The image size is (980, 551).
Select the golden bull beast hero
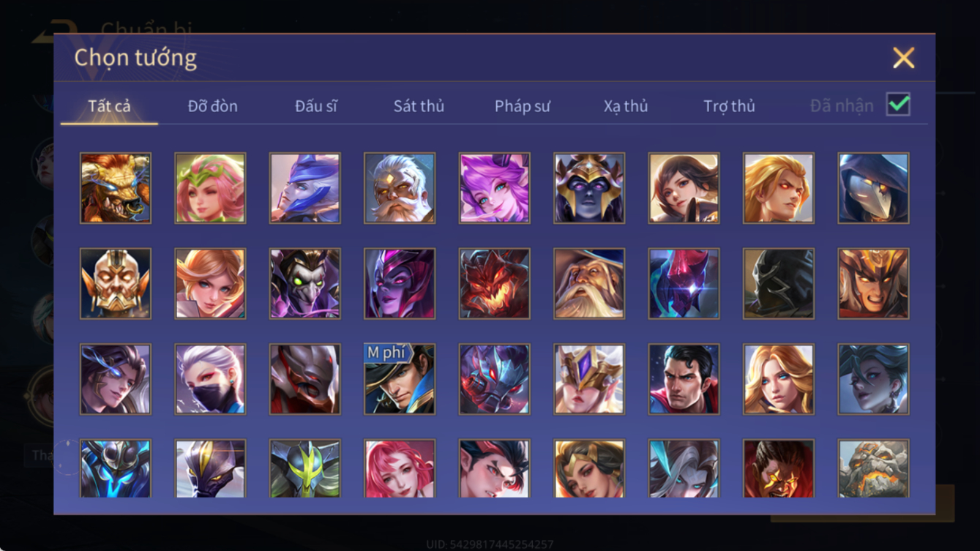point(116,188)
